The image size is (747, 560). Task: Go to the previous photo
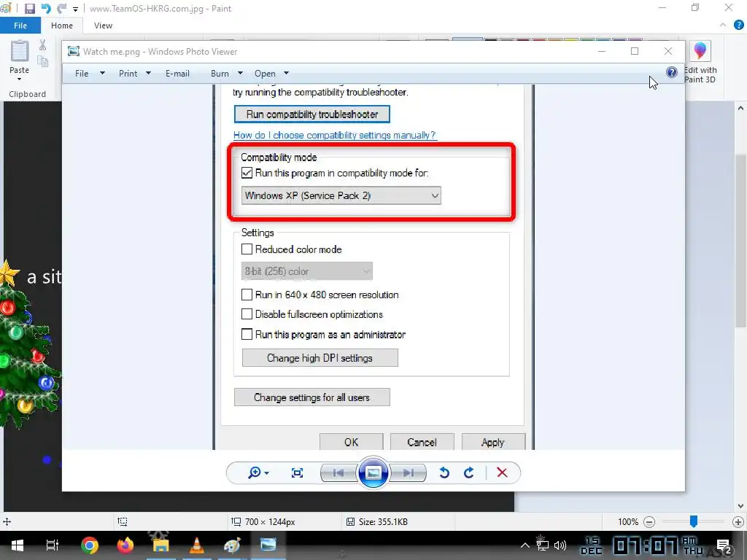point(338,472)
